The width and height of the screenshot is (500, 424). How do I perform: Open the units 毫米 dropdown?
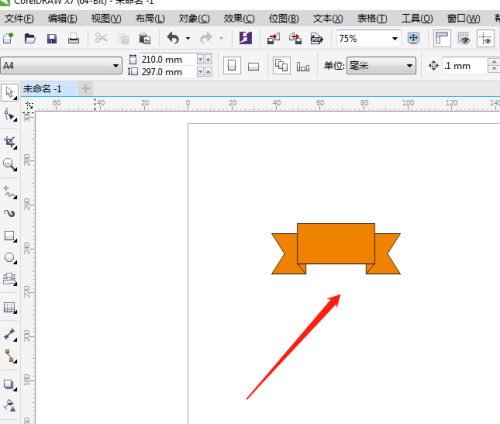click(410, 66)
